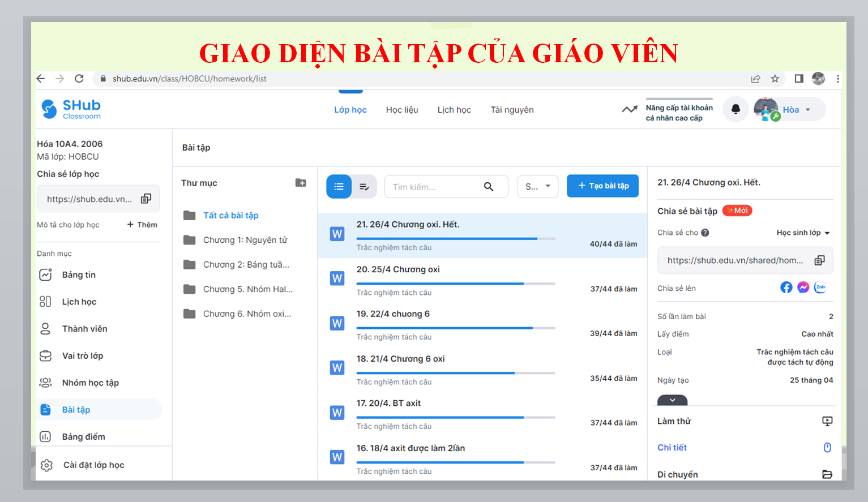Copy the class share link icon
The width and height of the screenshot is (868, 502).
click(146, 199)
